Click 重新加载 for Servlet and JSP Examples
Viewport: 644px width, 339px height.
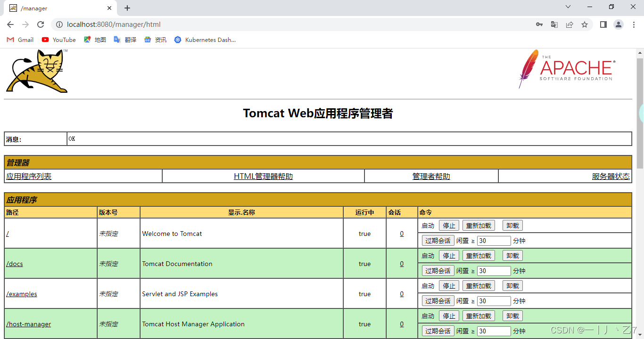pos(479,286)
